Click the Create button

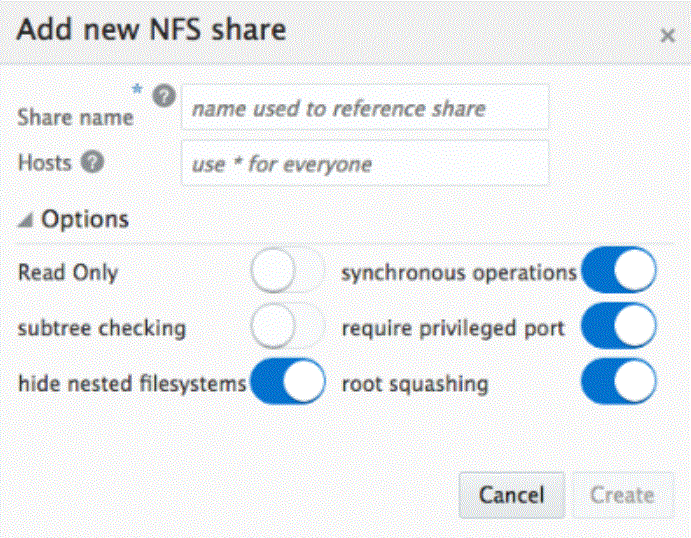click(622, 495)
